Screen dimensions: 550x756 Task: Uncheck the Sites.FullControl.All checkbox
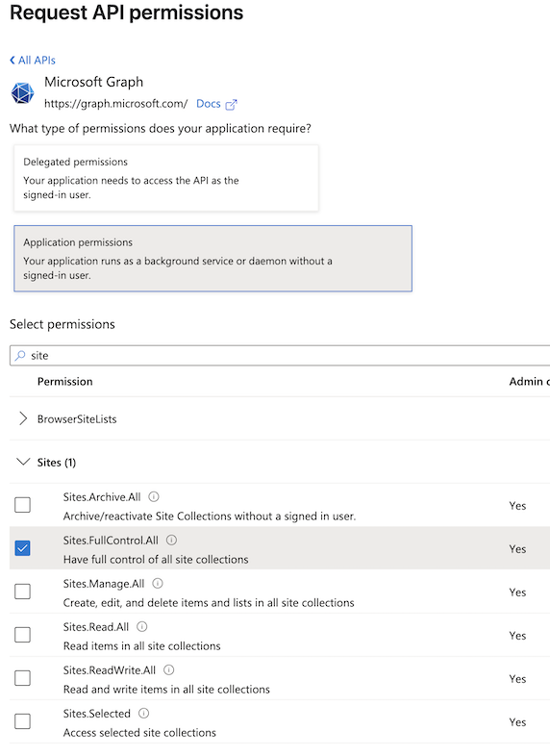pos(23,548)
